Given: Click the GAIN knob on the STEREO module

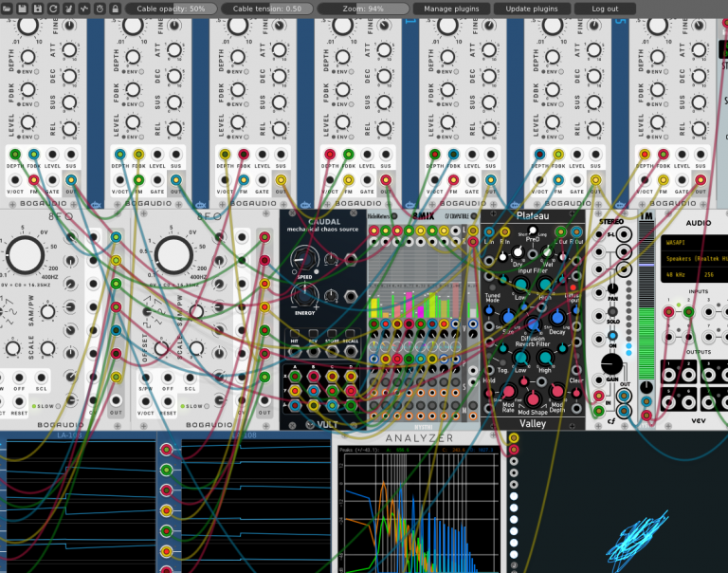Looking at the screenshot, I should click(x=612, y=364).
